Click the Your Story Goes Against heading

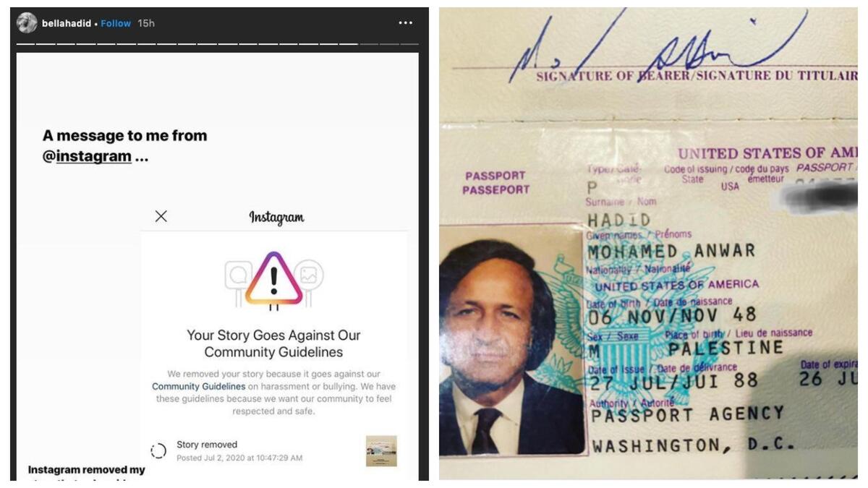(273, 343)
